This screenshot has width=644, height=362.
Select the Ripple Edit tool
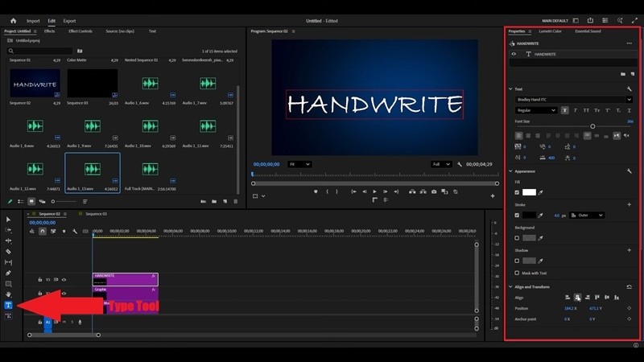8,241
